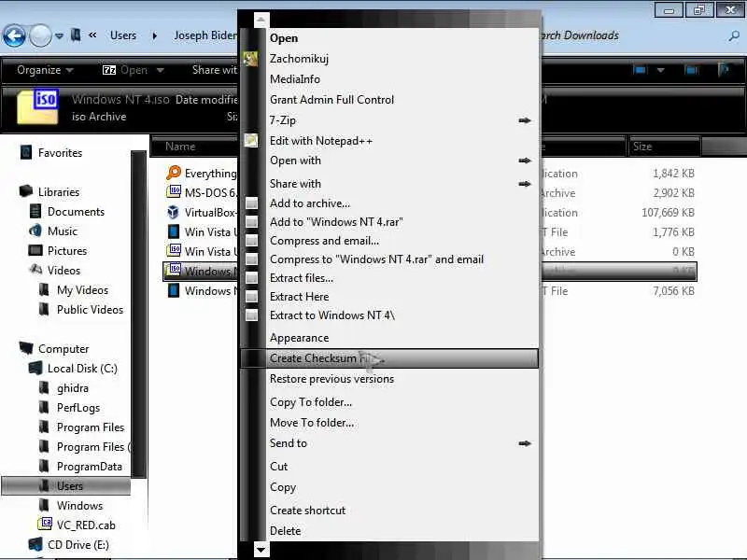Screen dimensions: 747x560
Task: Choose Grant Admin Full Control
Action: pos(390,100)
